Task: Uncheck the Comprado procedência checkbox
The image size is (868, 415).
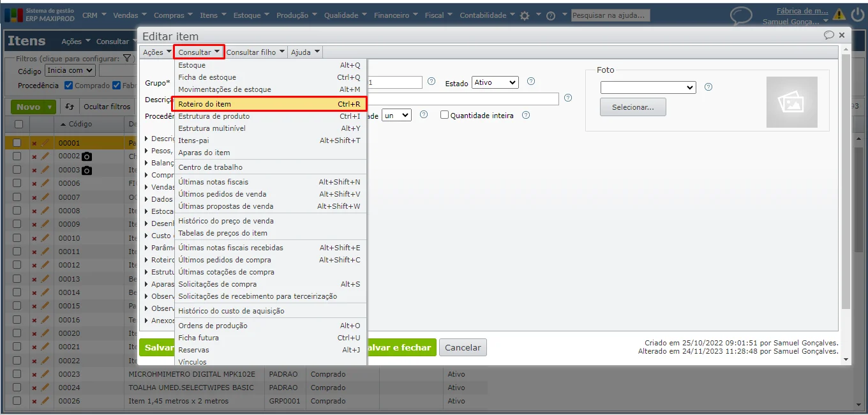Action: [x=69, y=85]
